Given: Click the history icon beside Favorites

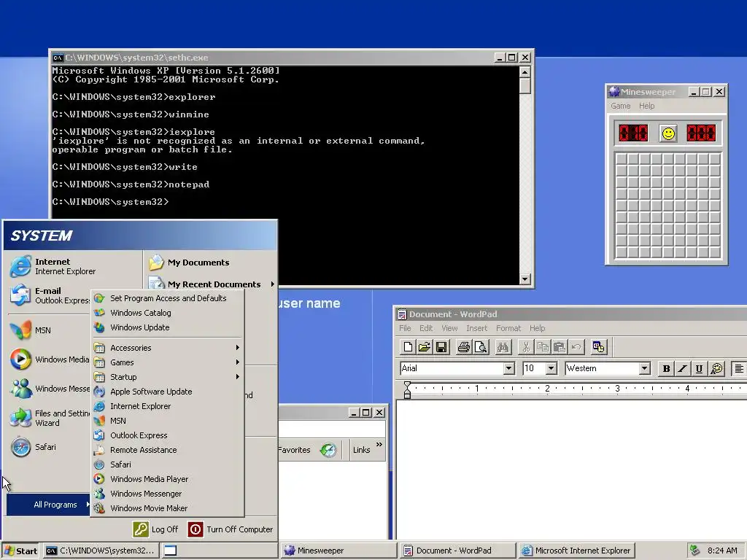Looking at the screenshot, I should pos(328,450).
